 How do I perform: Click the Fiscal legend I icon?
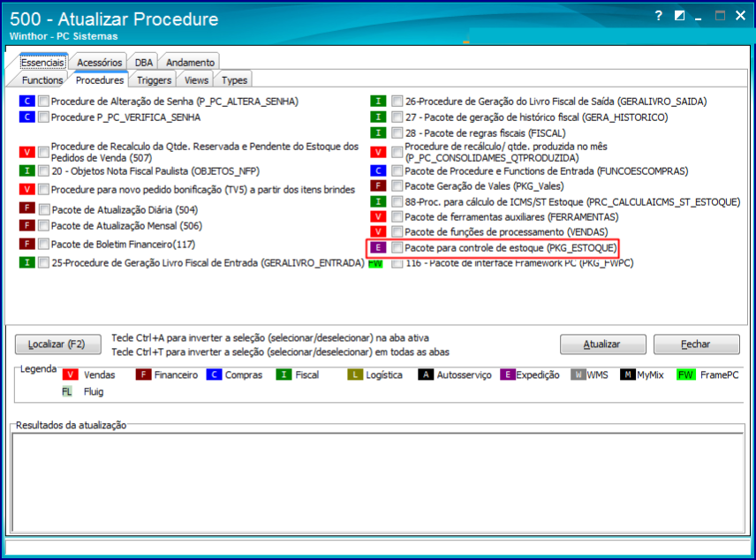point(284,375)
